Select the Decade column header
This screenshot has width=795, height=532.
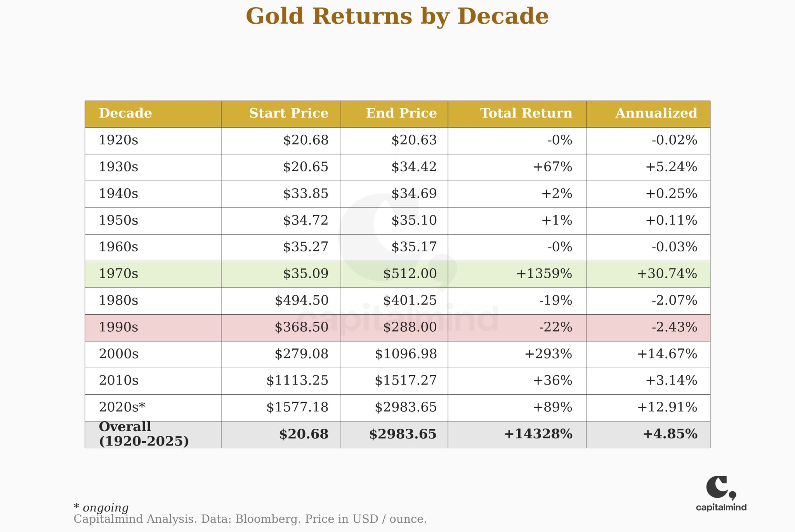click(125, 113)
